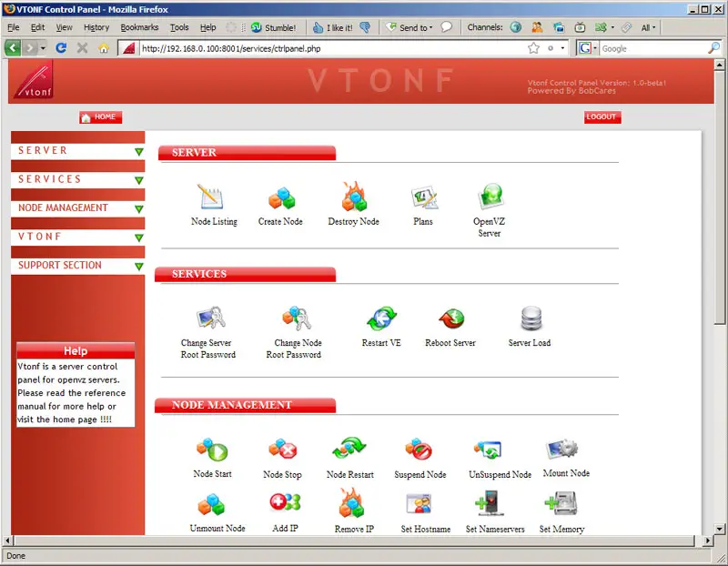Click the Remove IP icon

tap(352, 503)
